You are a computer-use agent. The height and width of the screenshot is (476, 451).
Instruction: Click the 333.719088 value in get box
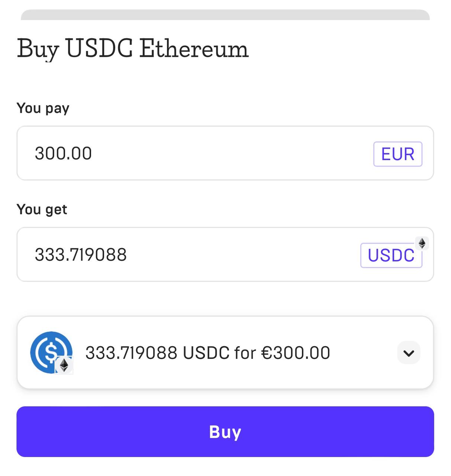81,255
